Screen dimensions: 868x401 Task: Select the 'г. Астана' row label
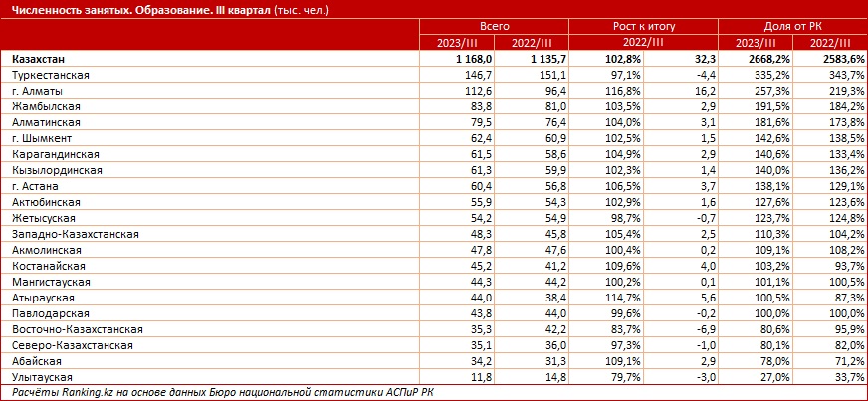33,186
